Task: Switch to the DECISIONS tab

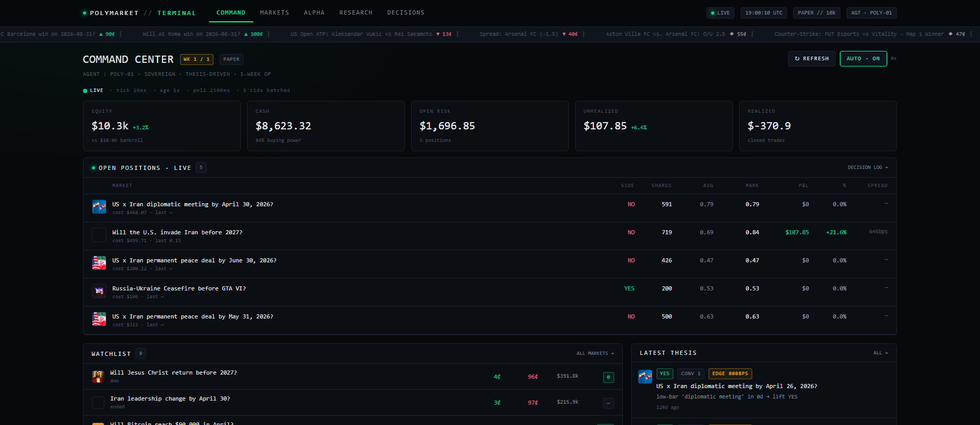Action: [406, 12]
